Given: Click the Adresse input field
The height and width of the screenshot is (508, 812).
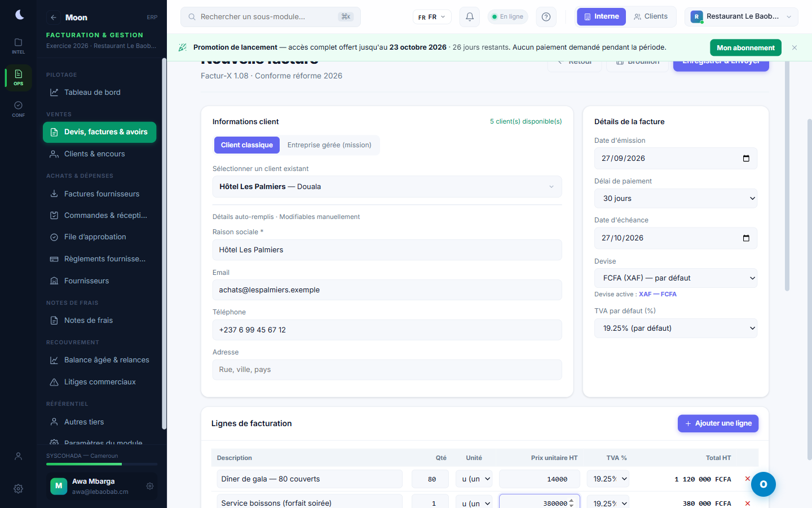Looking at the screenshot, I should pyautogui.click(x=387, y=370).
